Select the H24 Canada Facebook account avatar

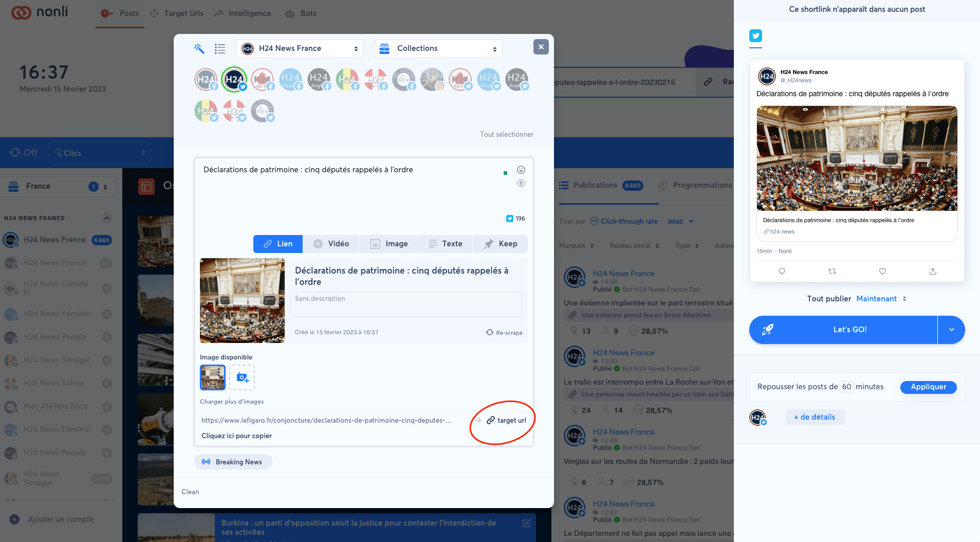[263, 80]
